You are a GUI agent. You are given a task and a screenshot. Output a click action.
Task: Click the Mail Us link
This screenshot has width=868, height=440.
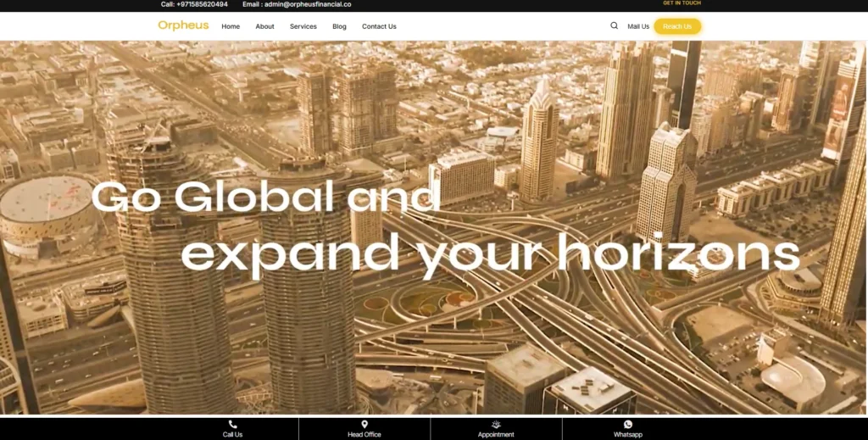click(638, 26)
